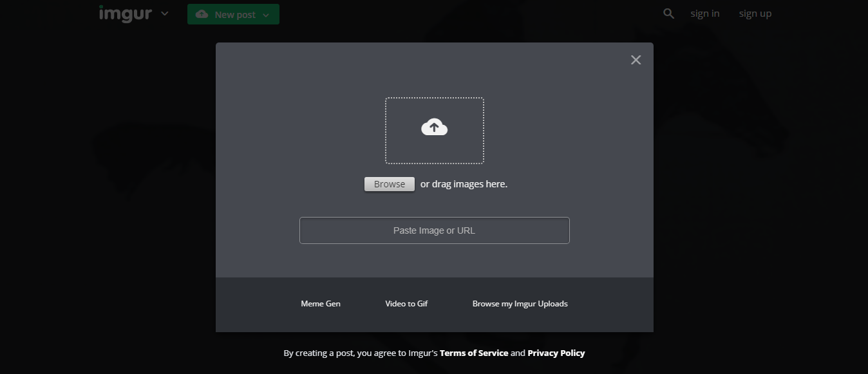Open search with the magnifying glass icon

(668, 13)
